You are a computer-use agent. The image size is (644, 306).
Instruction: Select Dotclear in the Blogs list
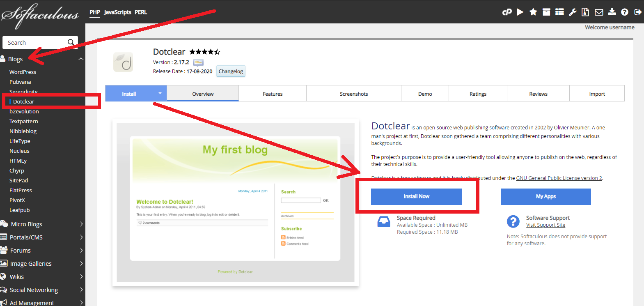coord(23,101)
